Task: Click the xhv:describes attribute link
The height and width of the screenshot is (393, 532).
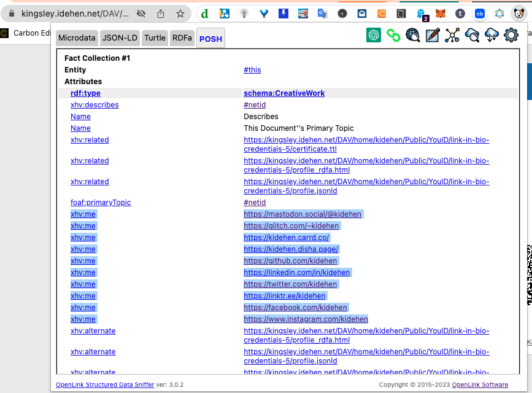Action: [x=94, y=104]
